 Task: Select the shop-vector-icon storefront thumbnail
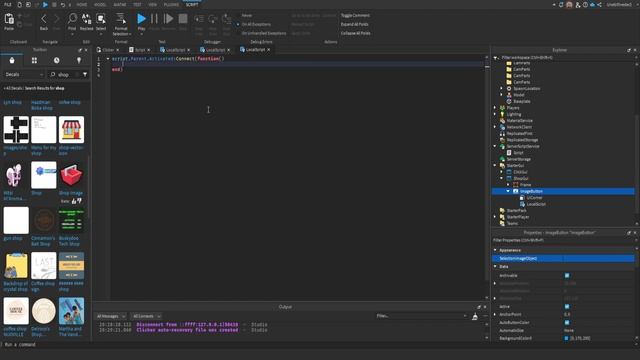click(71, 130)
